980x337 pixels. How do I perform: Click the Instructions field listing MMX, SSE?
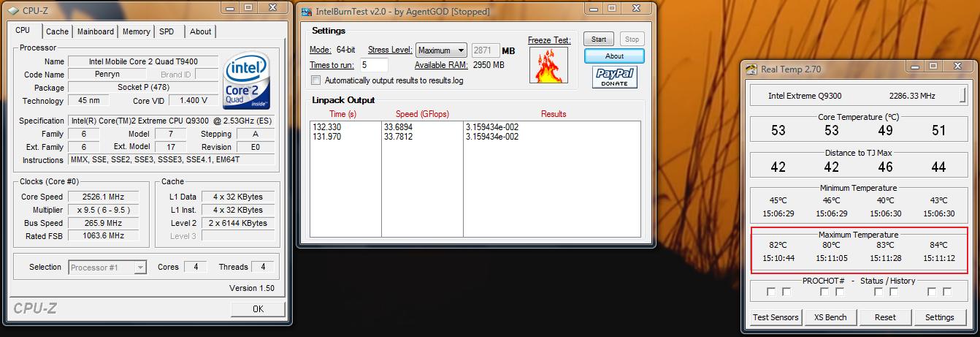point(172,160)
